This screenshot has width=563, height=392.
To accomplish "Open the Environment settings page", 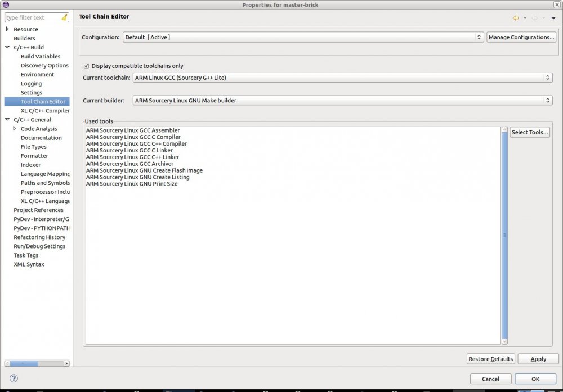I will point(37,74).
